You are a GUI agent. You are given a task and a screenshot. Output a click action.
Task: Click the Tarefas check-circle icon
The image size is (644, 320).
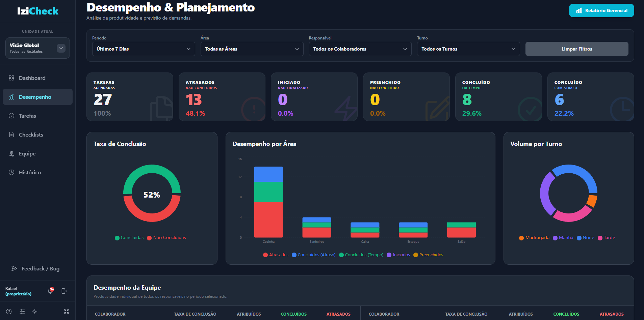pyautogui.click(x=11, y=116)
